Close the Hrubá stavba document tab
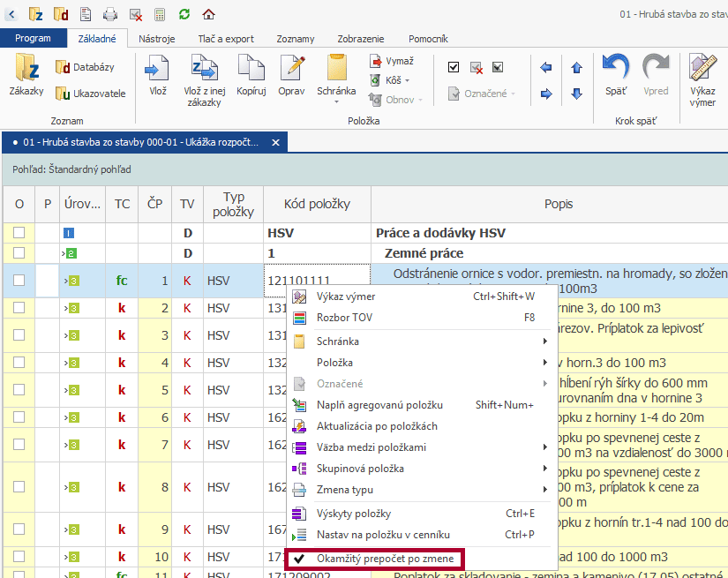Viewport: 728px width, 578px height. click(275, 142)
